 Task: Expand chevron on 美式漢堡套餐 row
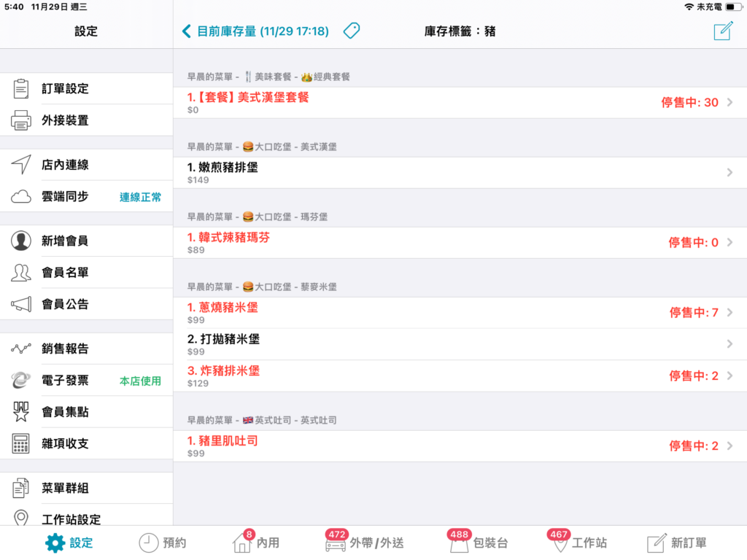tap(729, 102)
